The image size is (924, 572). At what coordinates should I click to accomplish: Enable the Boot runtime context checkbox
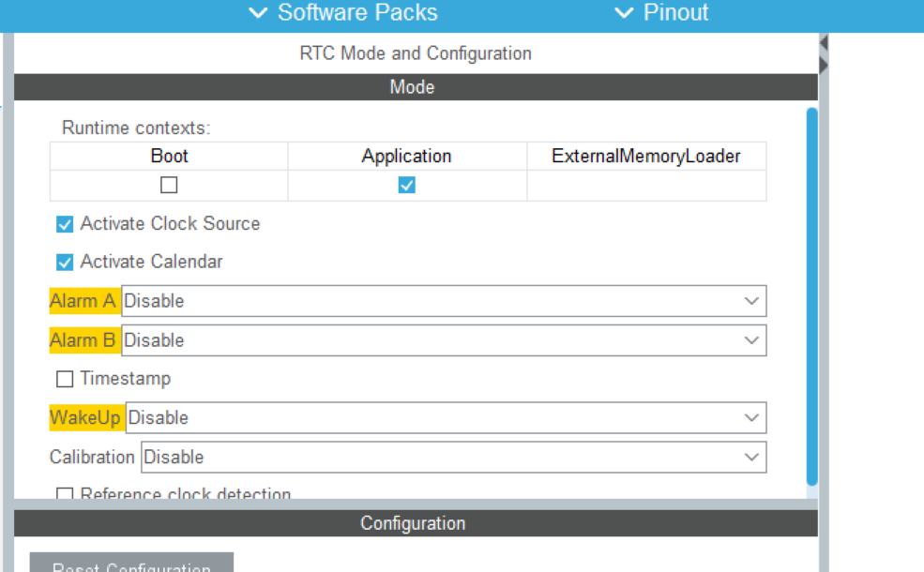pyautogui.click(x=169, y=186)
